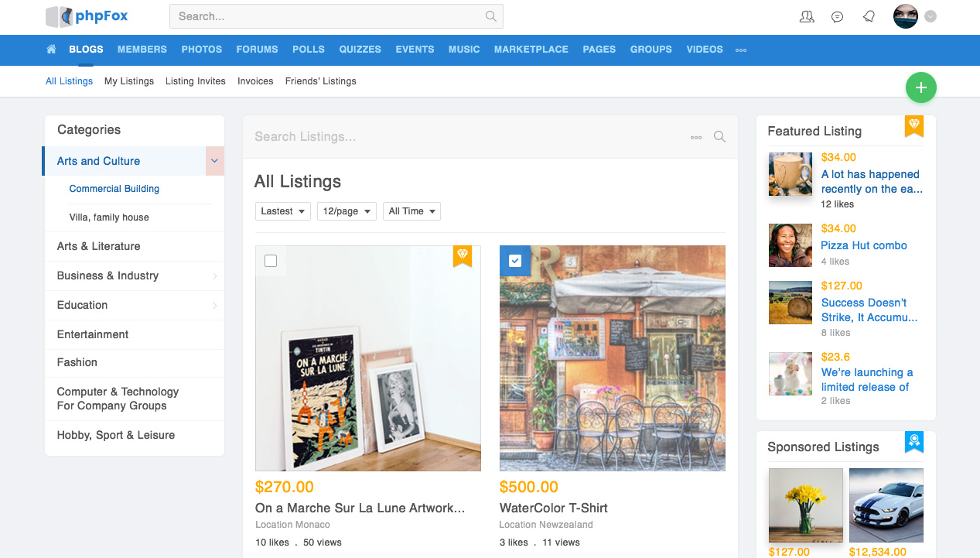Tick the checkbox on the Marche Sur La Lune listing
Image resolution: width=980 pixels, height=558 pixels.
[x=271, y=261]
